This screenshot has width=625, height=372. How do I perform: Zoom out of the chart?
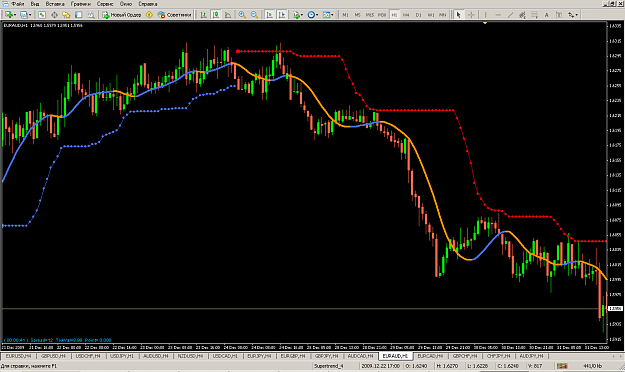tap(254, 15)
